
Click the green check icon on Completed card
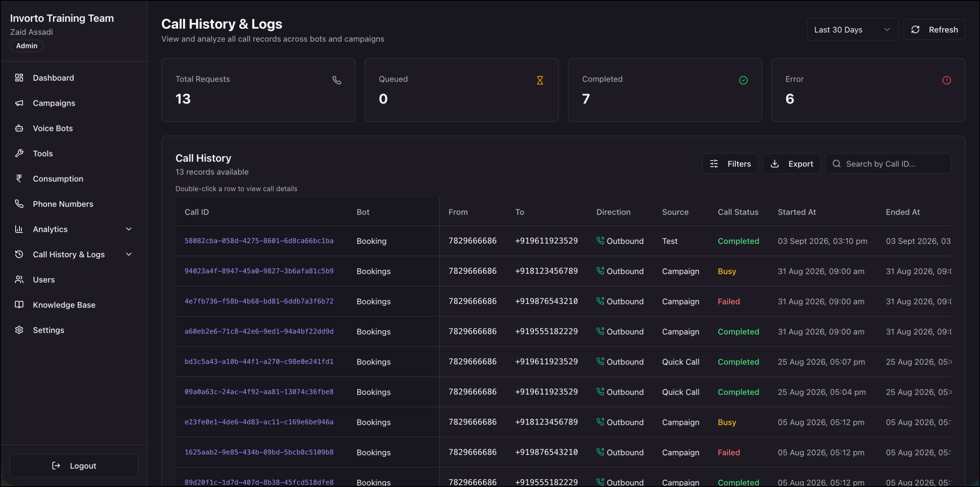pyautogui.click(x=743, y=80)
